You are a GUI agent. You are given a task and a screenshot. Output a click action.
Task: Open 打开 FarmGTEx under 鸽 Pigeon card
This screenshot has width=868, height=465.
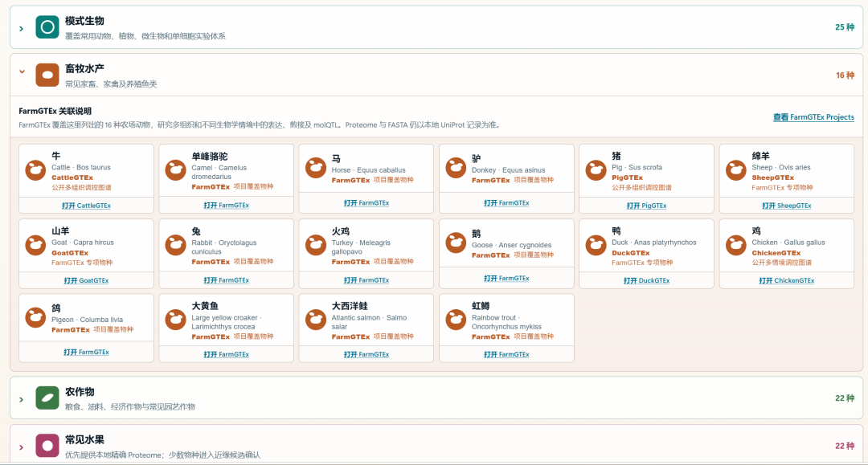coord(86,353)
